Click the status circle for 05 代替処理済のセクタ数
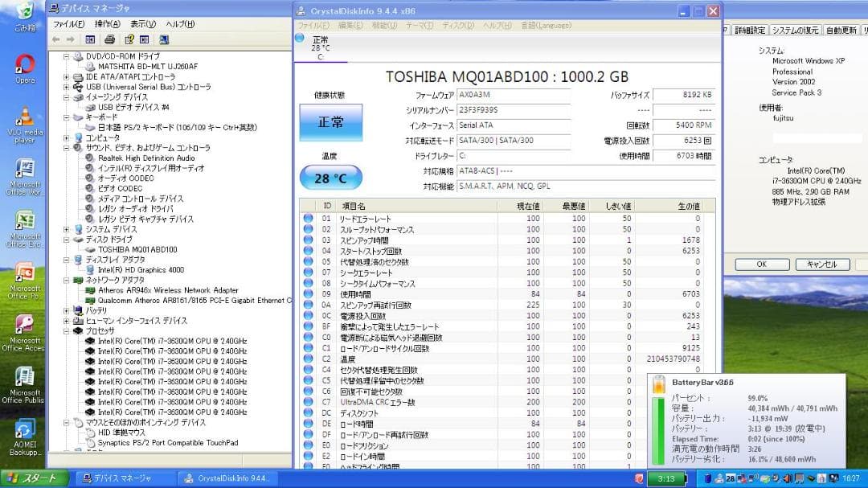The width and height of the screenshot is (868, 488). pos(309,261)
